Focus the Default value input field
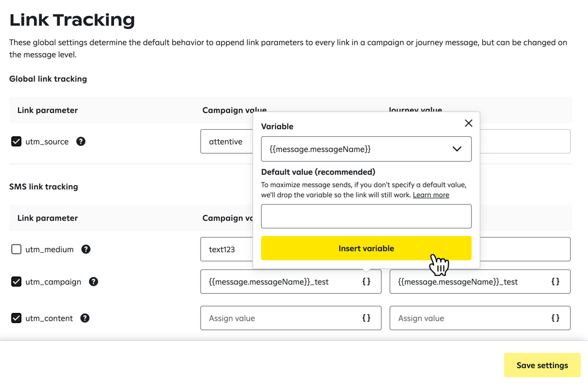 [366, 216]
